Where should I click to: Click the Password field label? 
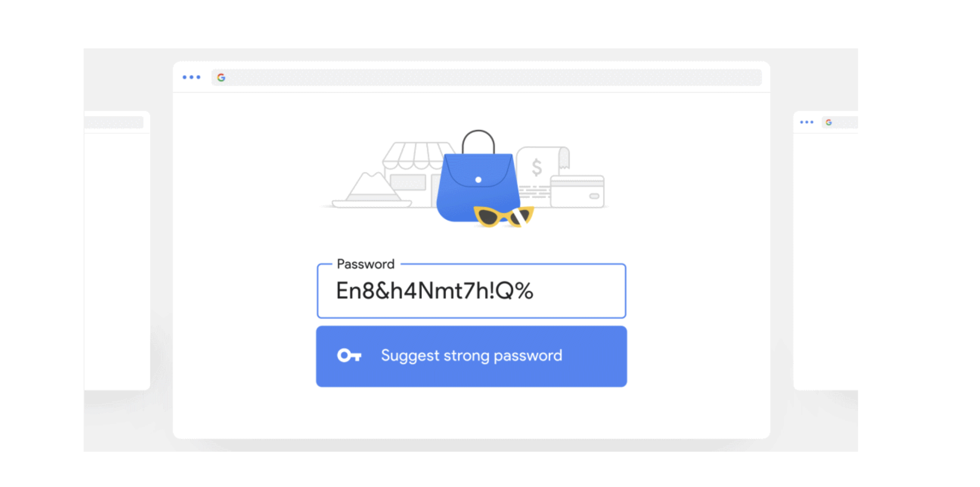tap(365, 264)
